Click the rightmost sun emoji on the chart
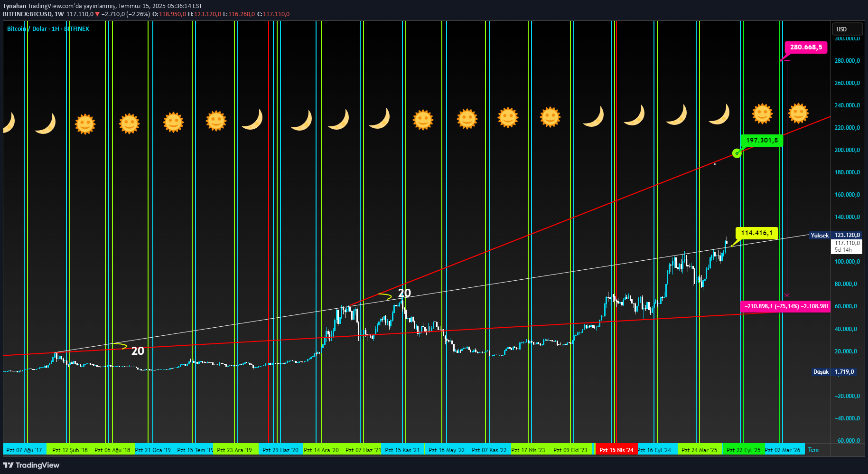The height and width of the screenshot is (474, 868). tap(798, 113)
